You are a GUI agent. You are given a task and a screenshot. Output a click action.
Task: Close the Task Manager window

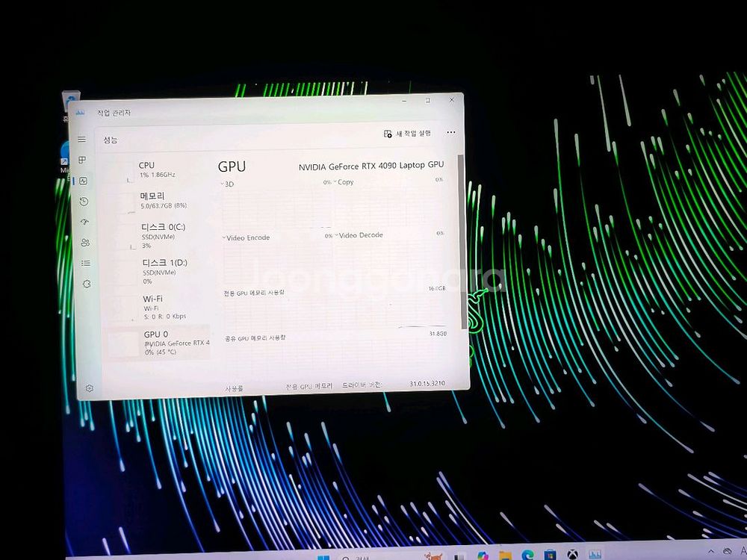tap(452, 99)
